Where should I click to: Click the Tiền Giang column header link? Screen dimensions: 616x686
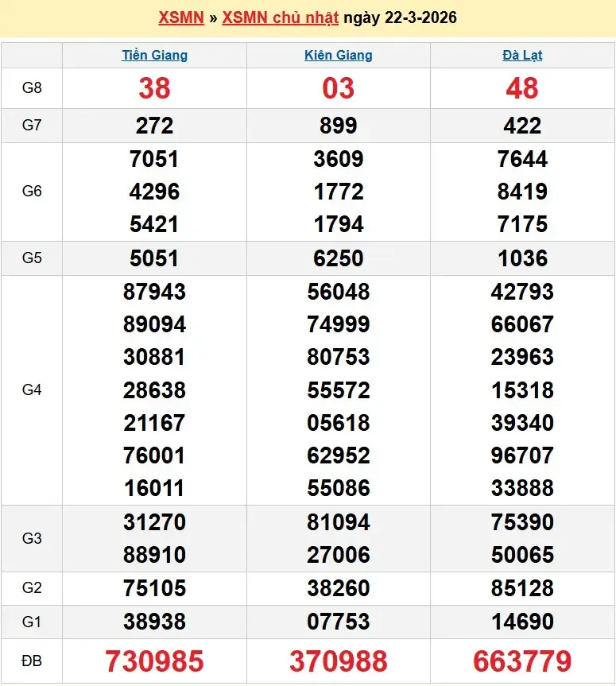click(154, 55)
